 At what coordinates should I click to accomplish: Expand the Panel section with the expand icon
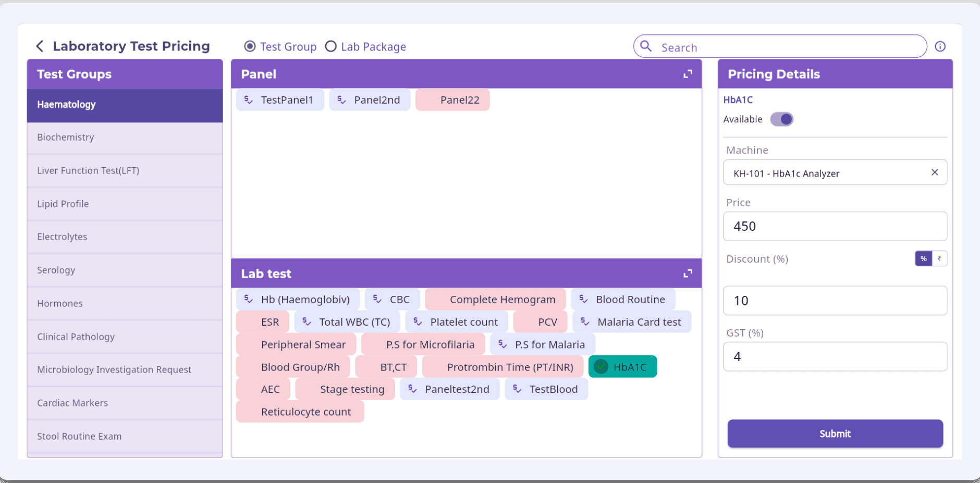pos(688,74)
